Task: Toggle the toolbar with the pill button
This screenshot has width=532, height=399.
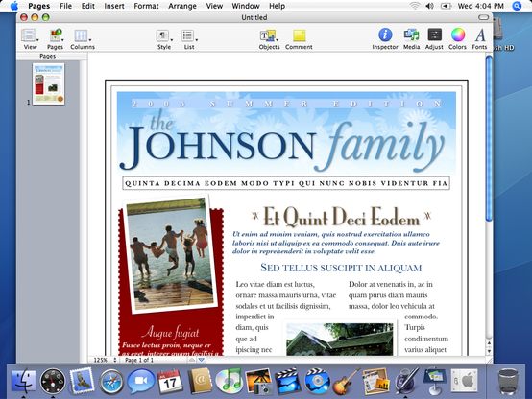Action: pyautogui.click(x=483, y=17)
